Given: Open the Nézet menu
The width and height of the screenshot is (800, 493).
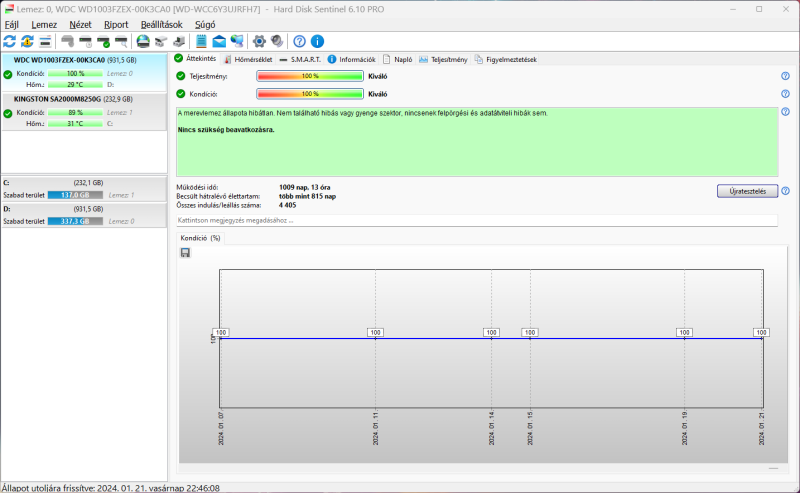Looking at the screenshot, I should pyautogui.click(x=80, y=24).
